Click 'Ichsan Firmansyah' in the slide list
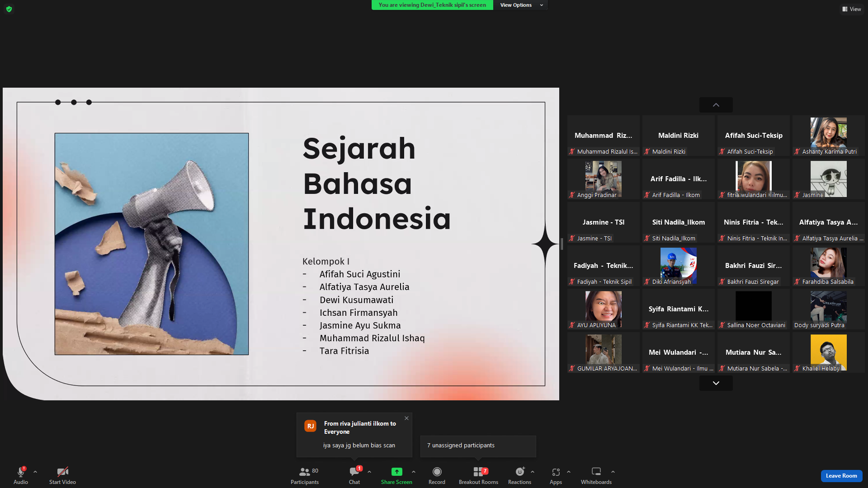Viewport: 868px width, 488px height. 359,313
